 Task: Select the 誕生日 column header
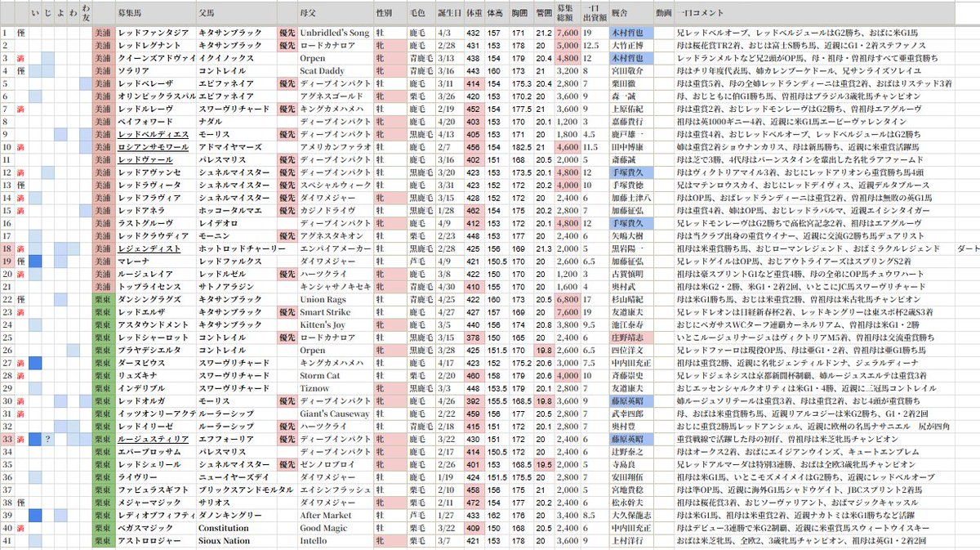[448, 14]
